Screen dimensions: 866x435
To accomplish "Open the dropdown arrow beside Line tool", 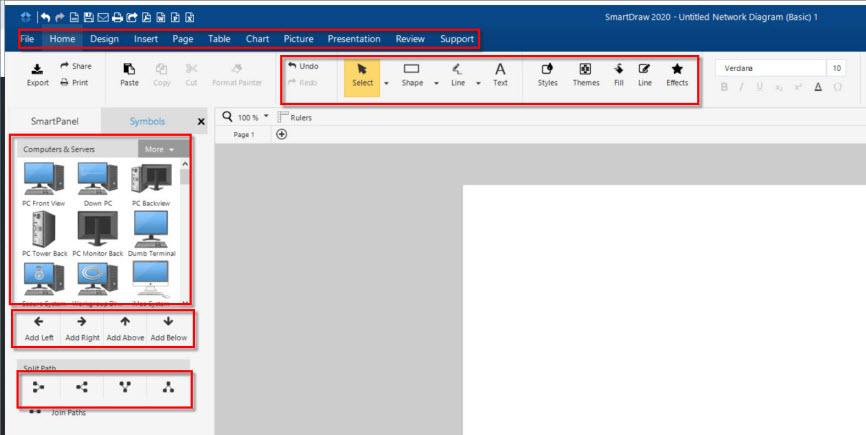I will 478,83.
